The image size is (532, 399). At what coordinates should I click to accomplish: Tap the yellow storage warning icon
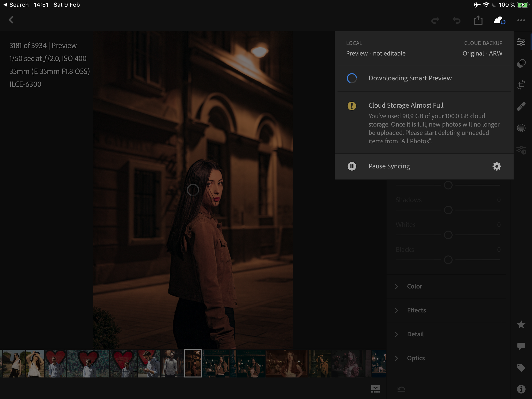pos(352,106)
